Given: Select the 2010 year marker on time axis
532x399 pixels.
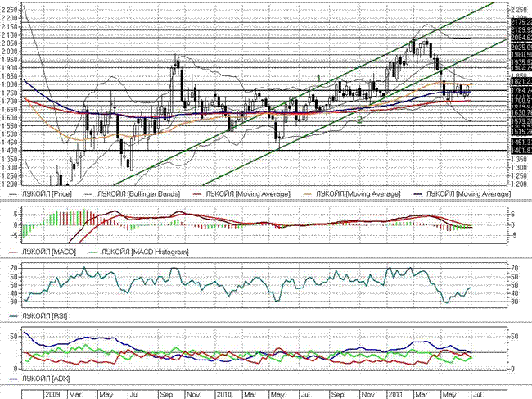Looking at the screenshot, I should point(225,394).
